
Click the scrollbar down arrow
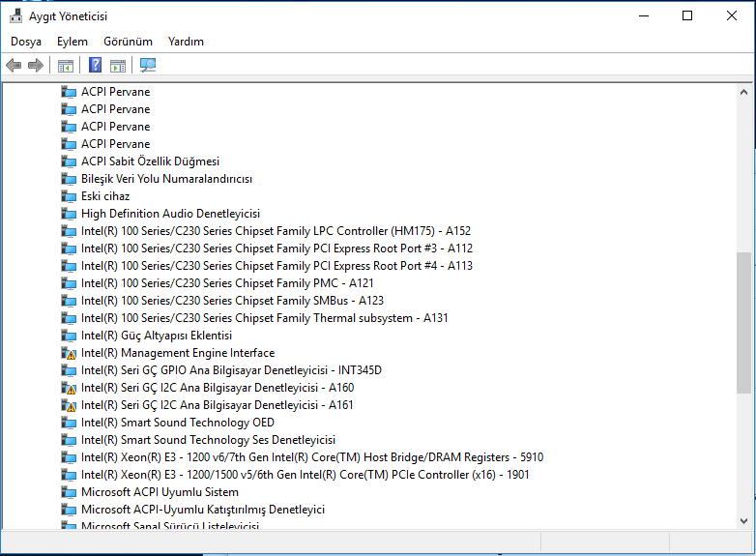click(x=743, y=521)
